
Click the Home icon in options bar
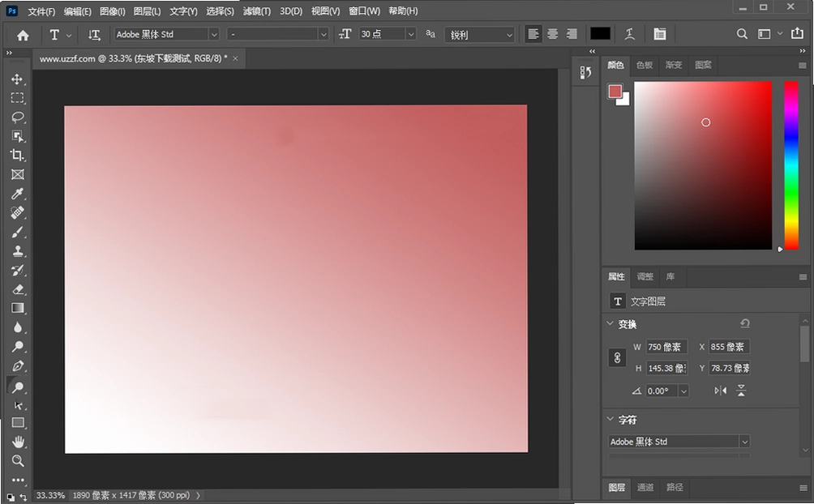coord(23,36)
